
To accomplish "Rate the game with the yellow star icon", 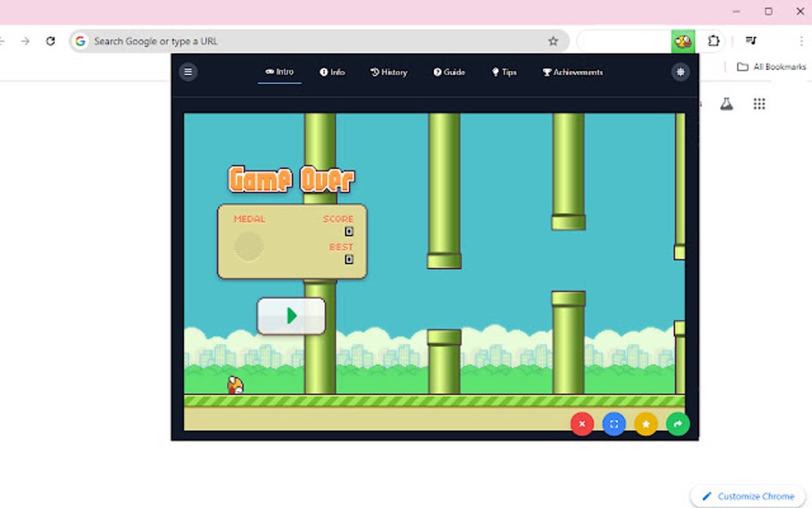I will 646,424.
